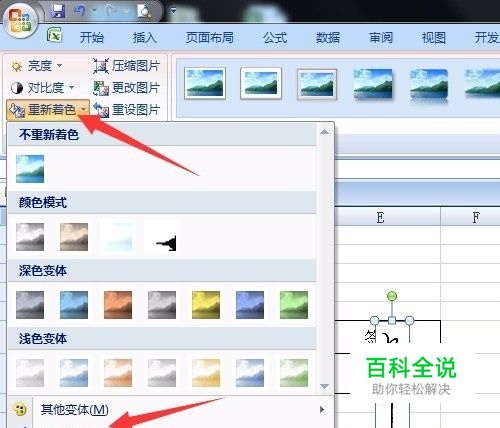Pick the blue dark variation swatch
This screenshot has height=428, width=500.
[x=74, y=305]
